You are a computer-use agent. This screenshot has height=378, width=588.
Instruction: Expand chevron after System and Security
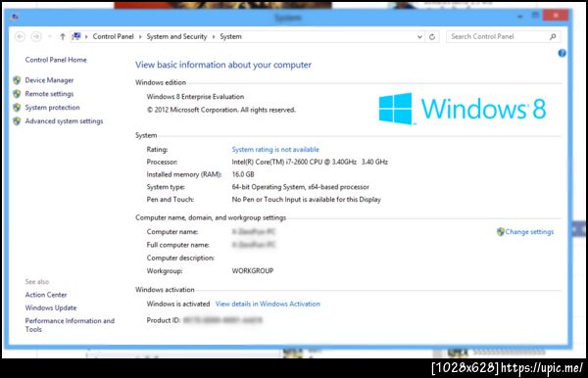coord(214,36)
